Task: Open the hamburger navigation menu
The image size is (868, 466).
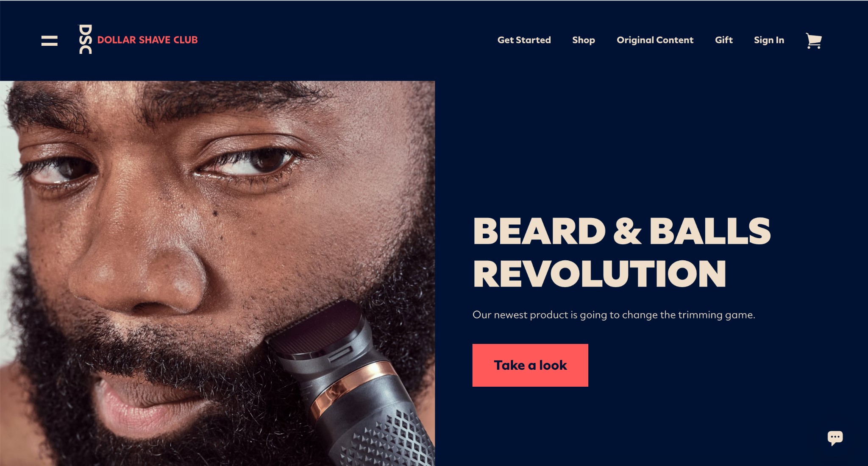Action: click(49, 40)
